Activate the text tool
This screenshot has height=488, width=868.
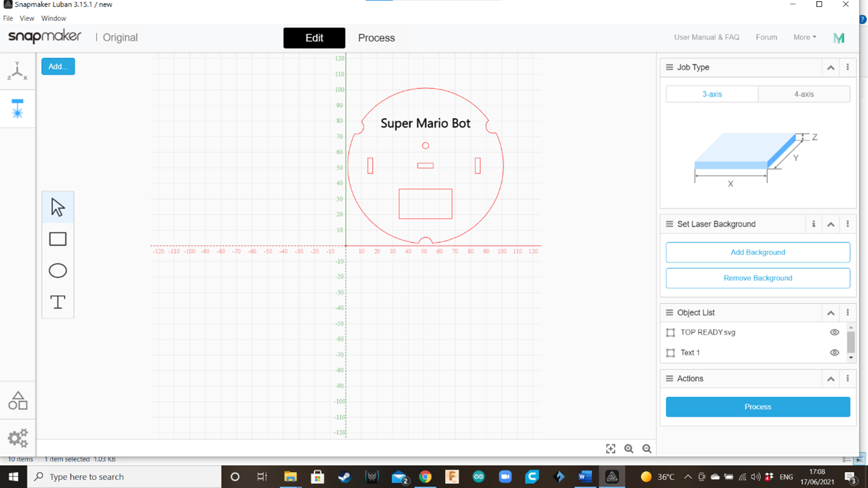(x=57, y=302)
